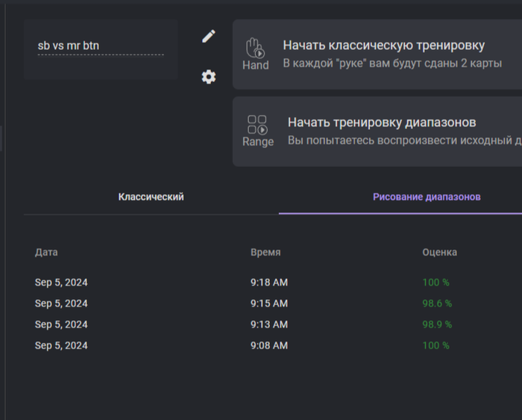Start range training (Начать тренировку диапазонов)
Screen dimensions: 522x420
point(382,122)
